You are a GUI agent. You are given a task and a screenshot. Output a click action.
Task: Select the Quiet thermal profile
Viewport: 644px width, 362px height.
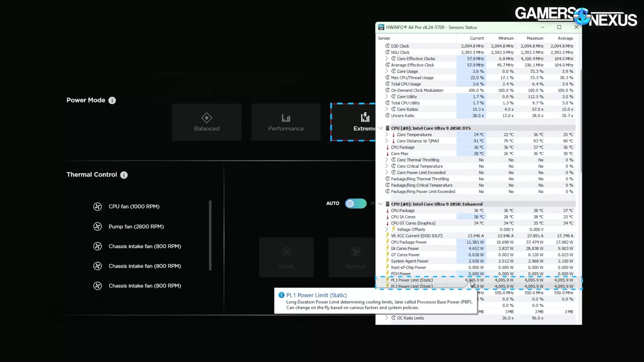click(286, 257)
